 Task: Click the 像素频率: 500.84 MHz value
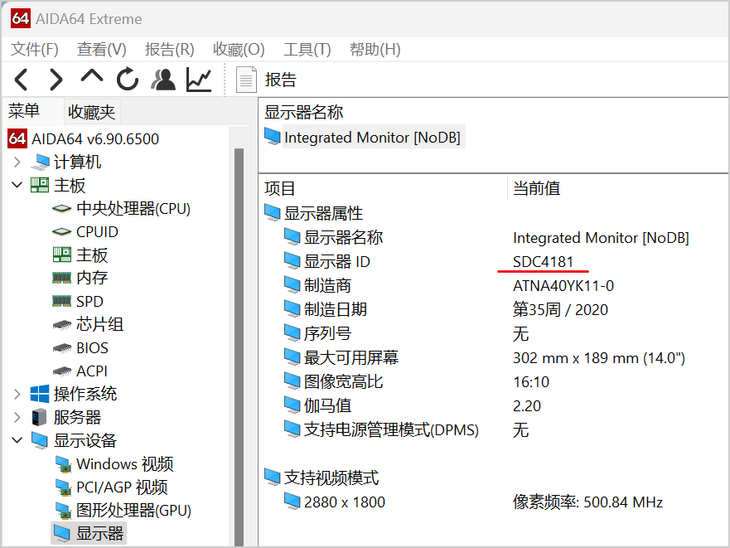tap(588, 502)
